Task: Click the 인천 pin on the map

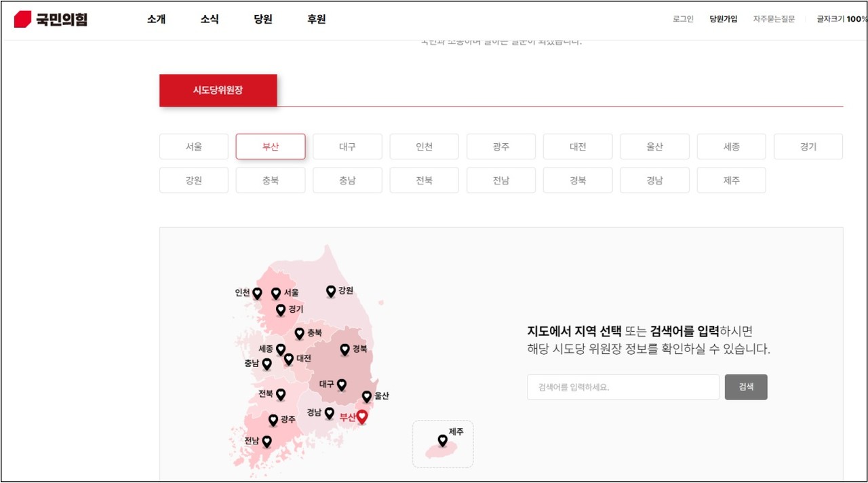Action: tap(256, 293)
